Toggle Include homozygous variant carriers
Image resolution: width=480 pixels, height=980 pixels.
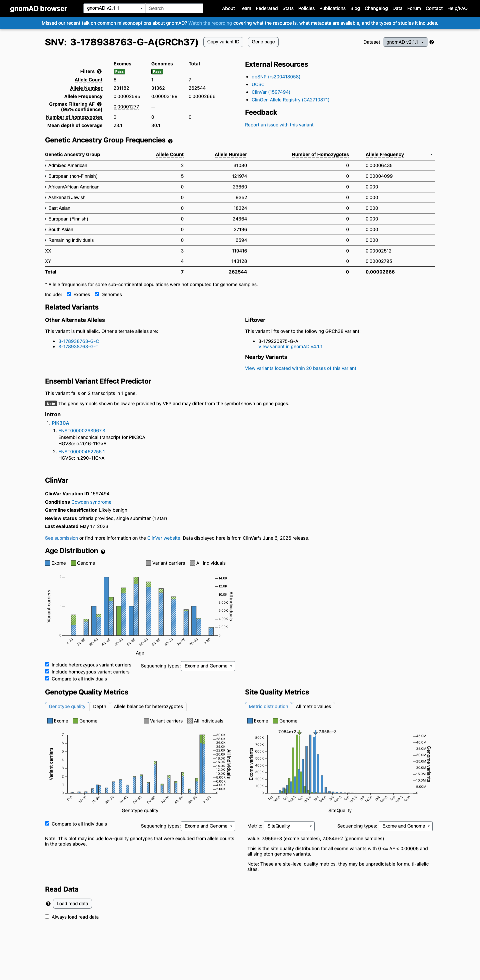[47, 671]
